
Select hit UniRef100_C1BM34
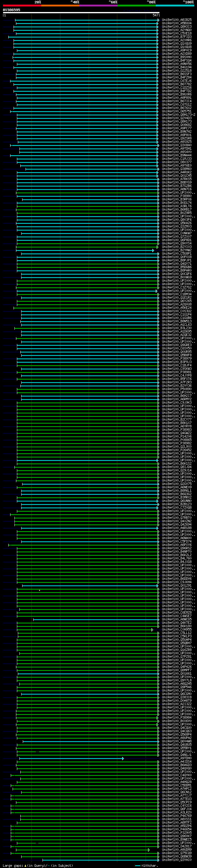coord(176,294)
